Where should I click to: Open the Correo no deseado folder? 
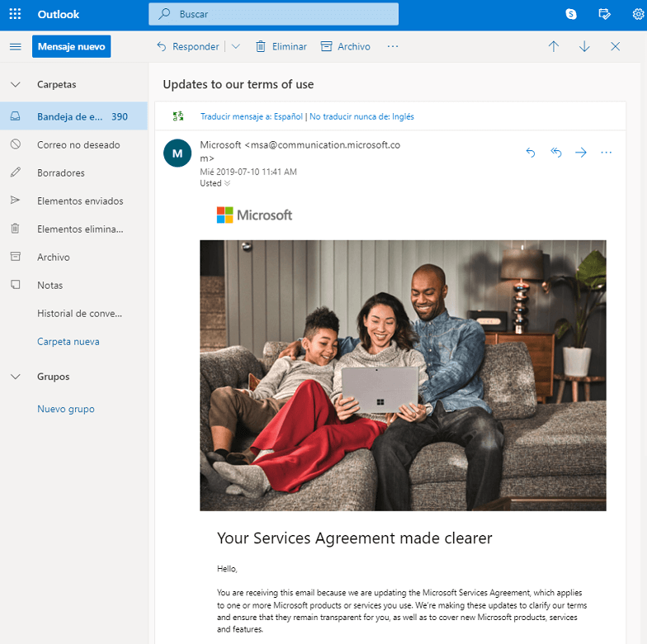(73, 144)
